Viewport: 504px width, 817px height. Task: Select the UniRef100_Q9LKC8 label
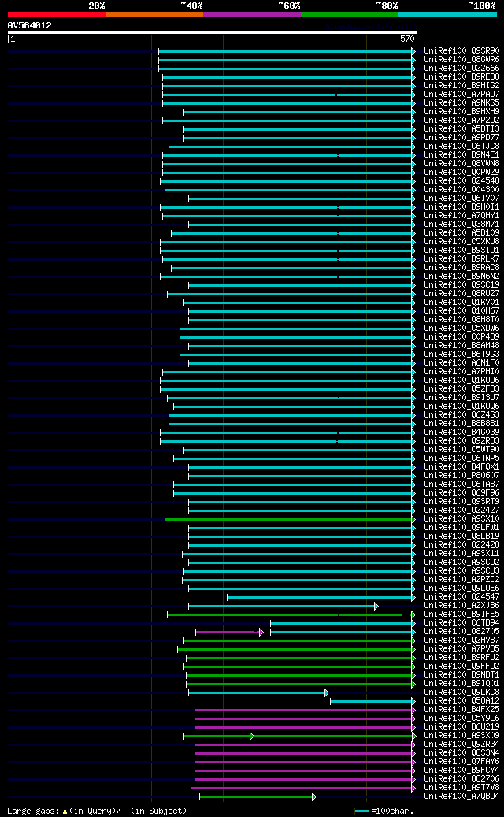click(461, 692)
